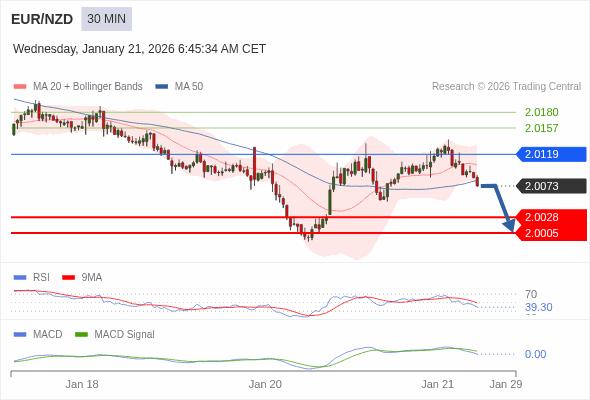
Task: Click the red 2.0028 support price tag
Action: [x=551, y=217]
